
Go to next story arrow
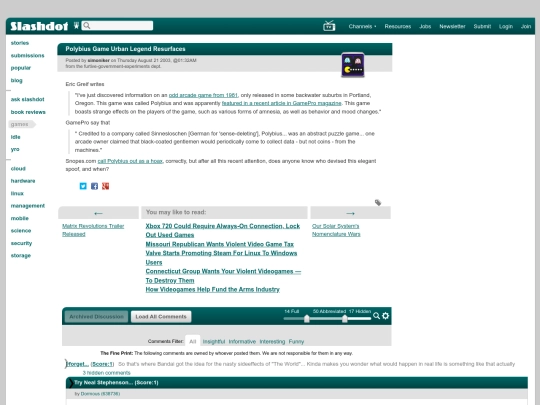(350, 213)
